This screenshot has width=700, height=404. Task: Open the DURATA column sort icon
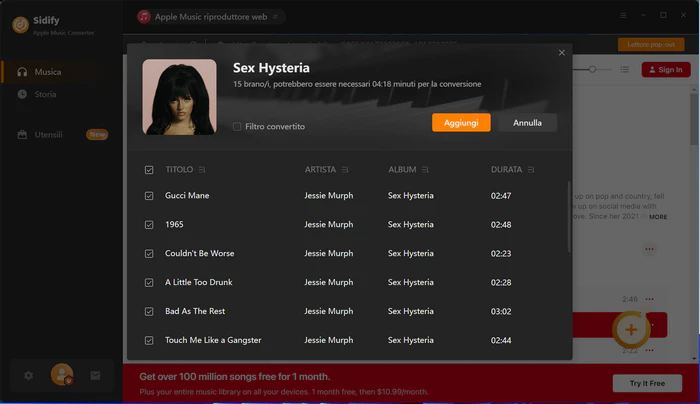click(531, 170)
